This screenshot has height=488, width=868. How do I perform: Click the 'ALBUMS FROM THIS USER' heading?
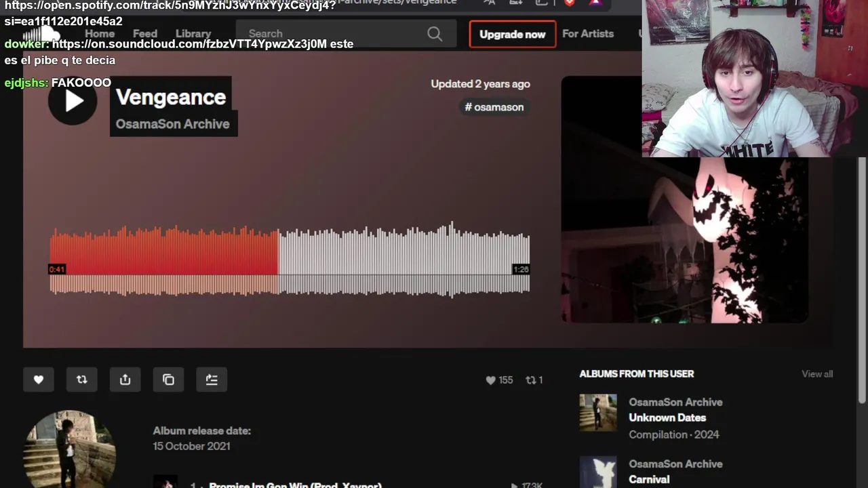coord(637,374)
